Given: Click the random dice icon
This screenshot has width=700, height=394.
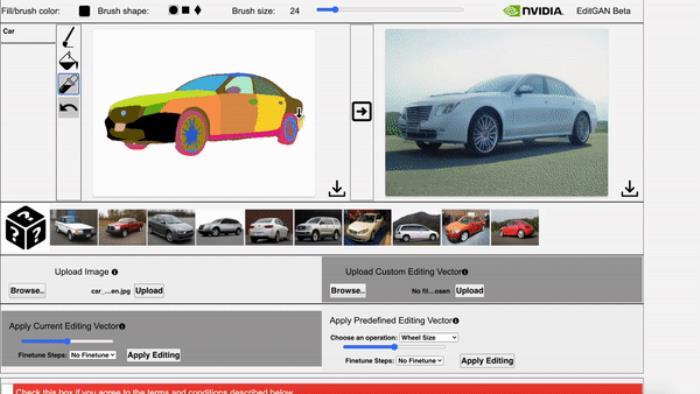Looking at the screenshot, I should point(25,227).
